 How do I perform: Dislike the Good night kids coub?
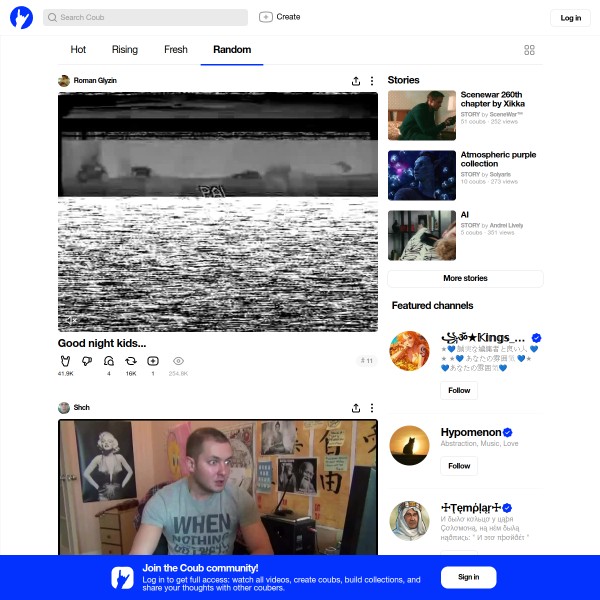click(x=87, y=361)
